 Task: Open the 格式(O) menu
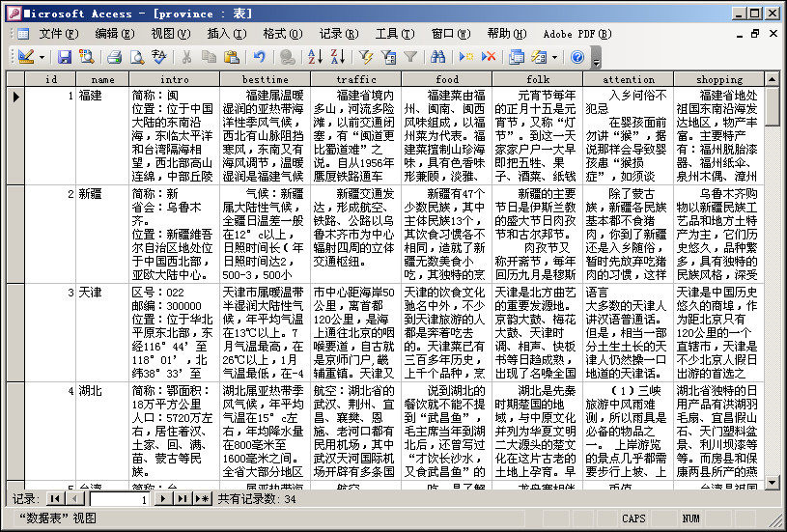pos(283,34)
